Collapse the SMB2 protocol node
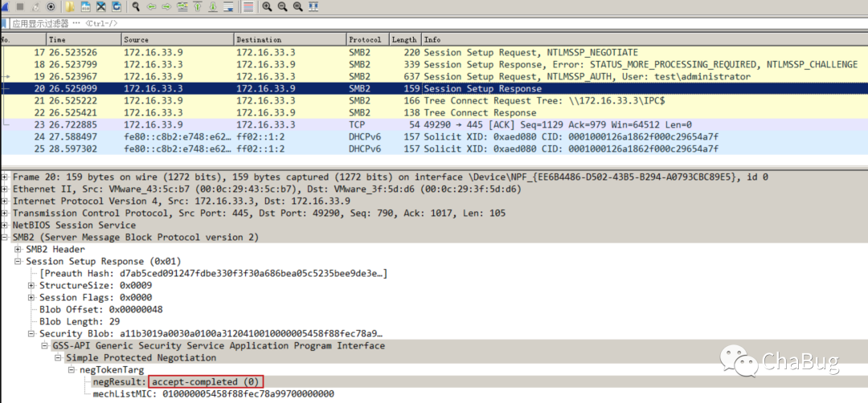The height and width of the screenshot is (403, 868). pyautogui.click(x=5, y=237)
